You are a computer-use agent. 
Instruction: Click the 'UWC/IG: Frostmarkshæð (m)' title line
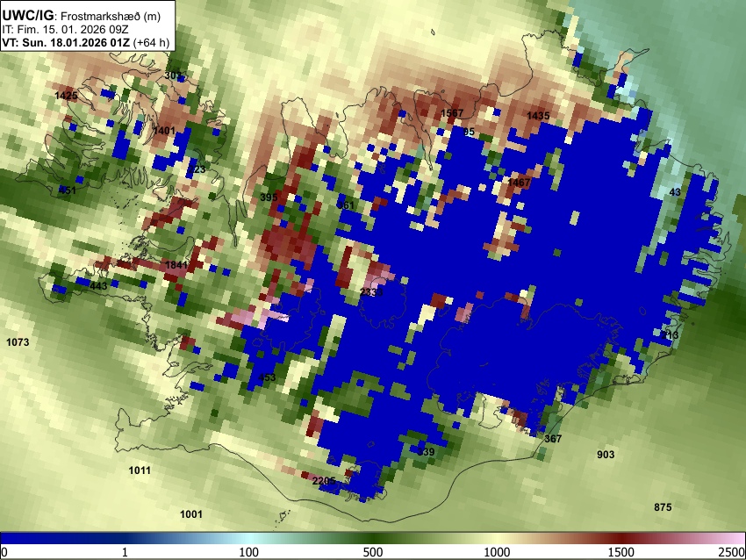[x=82, y=16]
